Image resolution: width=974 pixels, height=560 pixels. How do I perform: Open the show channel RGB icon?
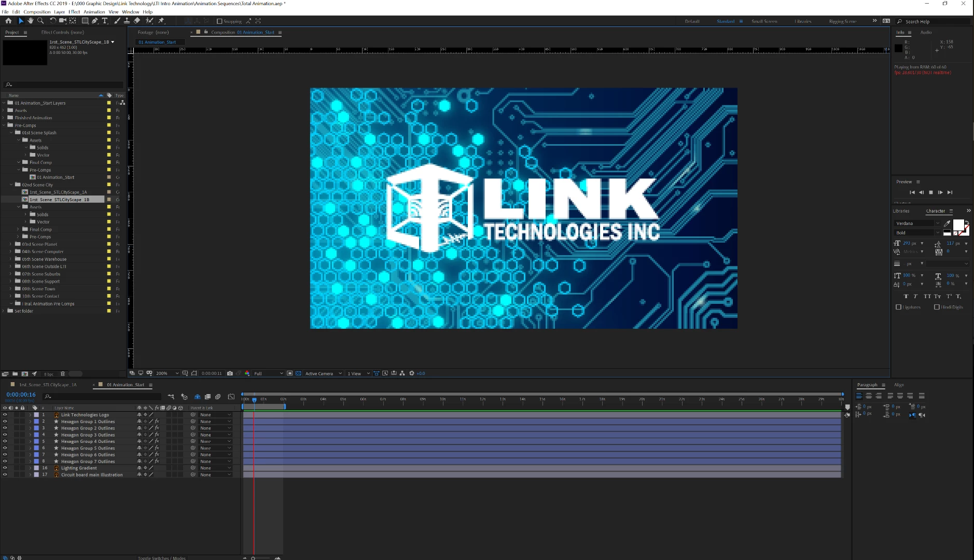pos(247,373)
